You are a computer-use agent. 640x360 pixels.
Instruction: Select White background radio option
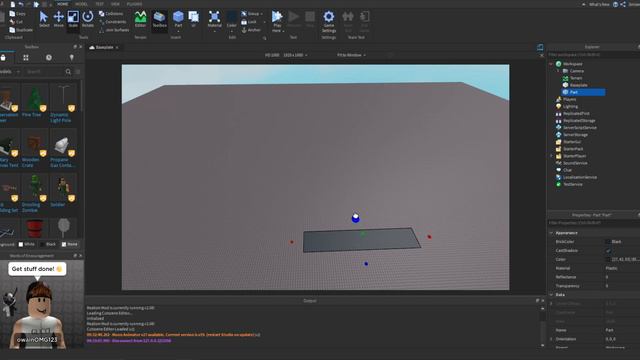pos(27,244)
